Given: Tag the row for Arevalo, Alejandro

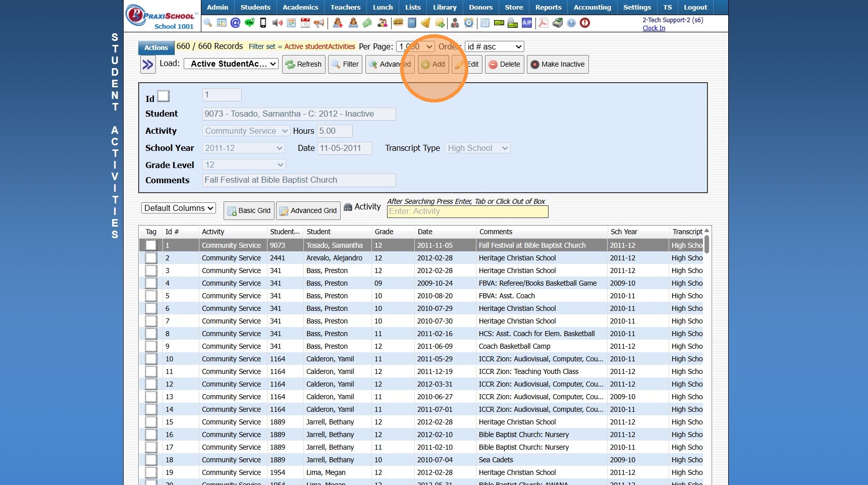Looking at the screenshot, I should tap(151, 258).
